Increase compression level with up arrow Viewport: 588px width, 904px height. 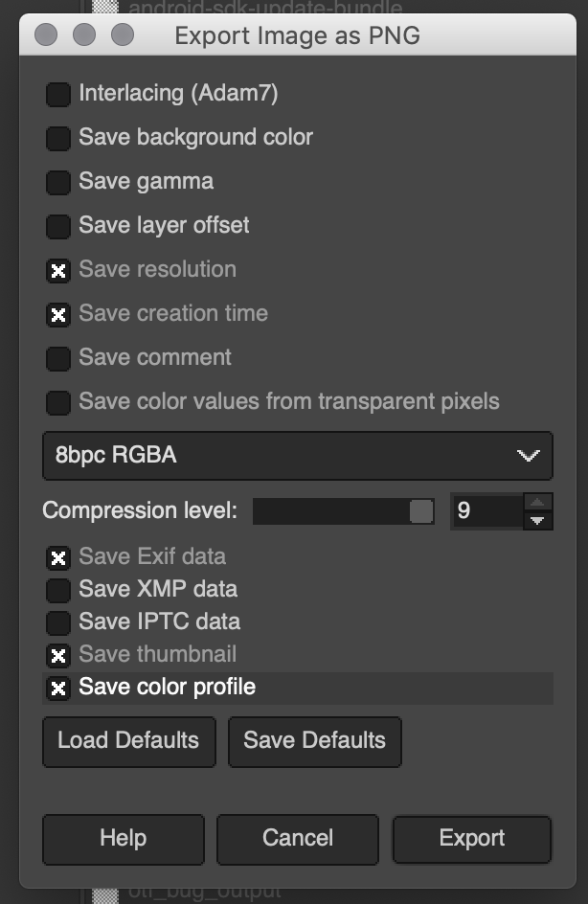coord(538,502)
